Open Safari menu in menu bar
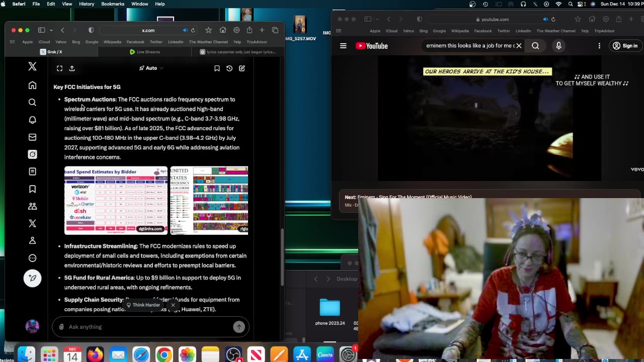This screenshot has height=362, width=644. (19, 4)
